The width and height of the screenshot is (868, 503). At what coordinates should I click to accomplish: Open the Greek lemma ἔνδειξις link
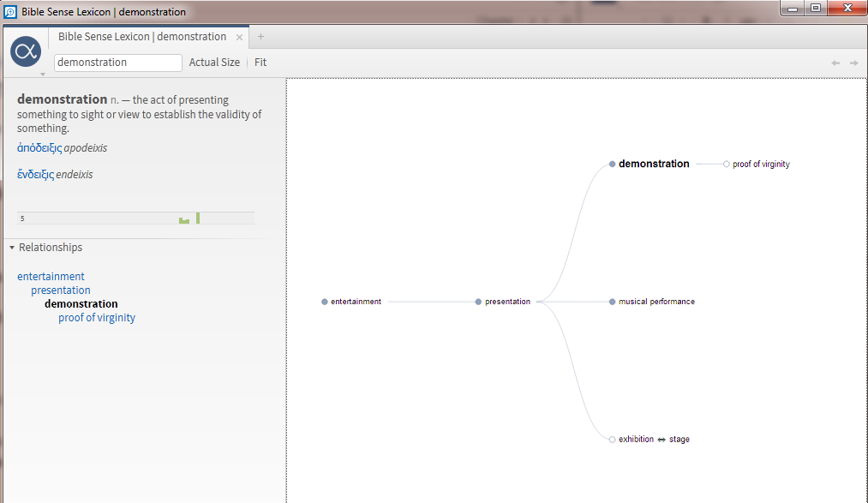35,174
